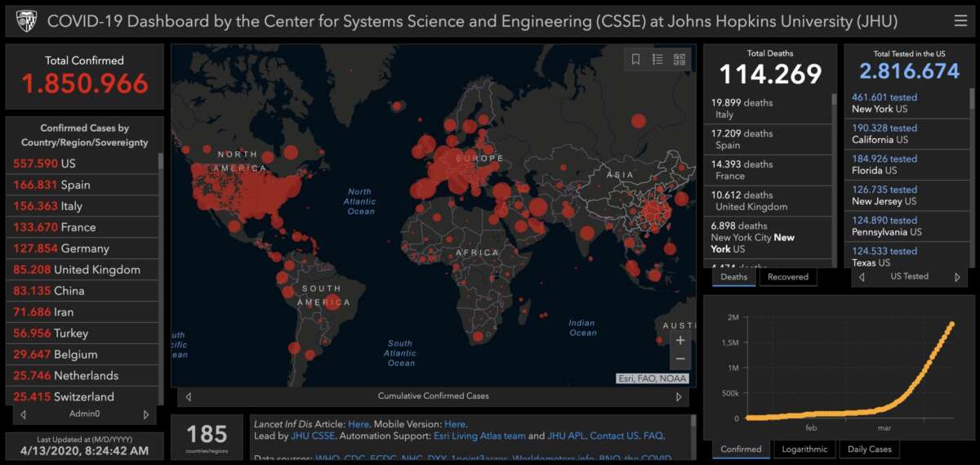
Task: Switch to the Recovered tab
Action: click(x=788, y=277)
